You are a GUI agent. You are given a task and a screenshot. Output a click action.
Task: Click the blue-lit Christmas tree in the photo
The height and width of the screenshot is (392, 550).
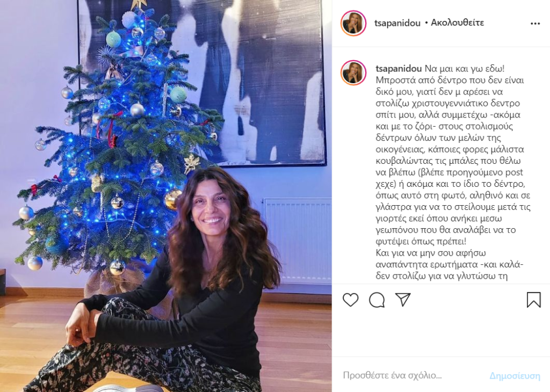(116, 140)
